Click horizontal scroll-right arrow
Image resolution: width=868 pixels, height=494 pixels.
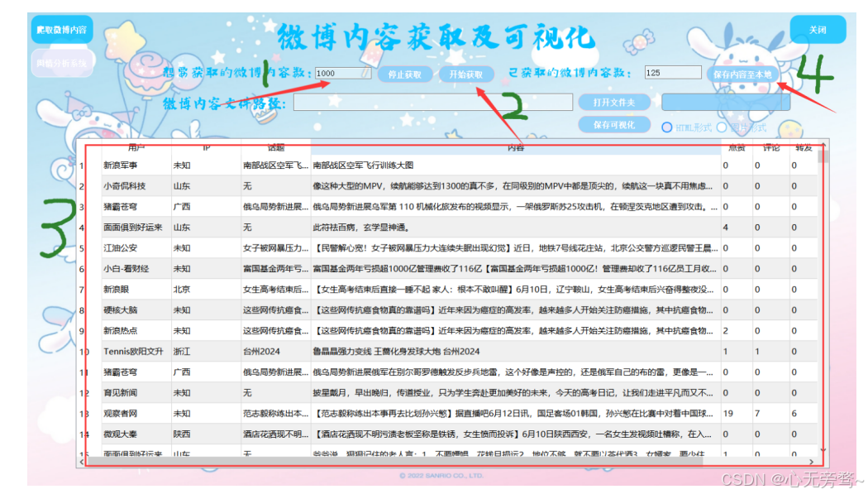(x=811, y=462)
